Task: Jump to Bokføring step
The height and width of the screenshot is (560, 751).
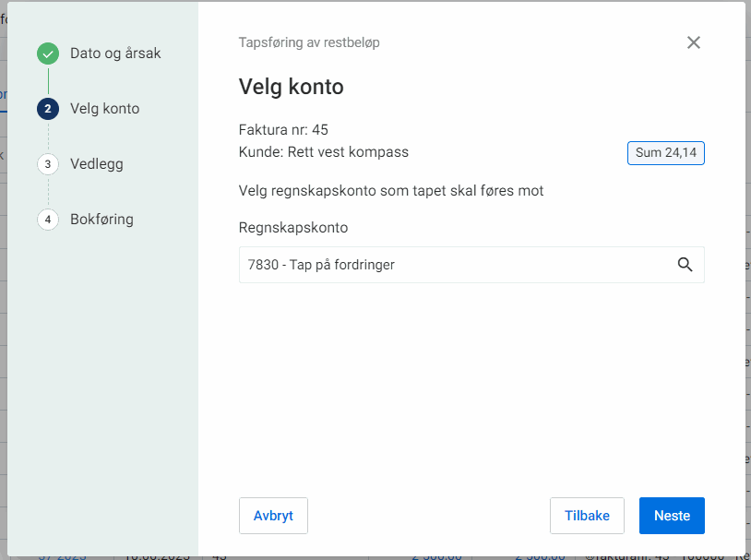Action: coord(102,220)
